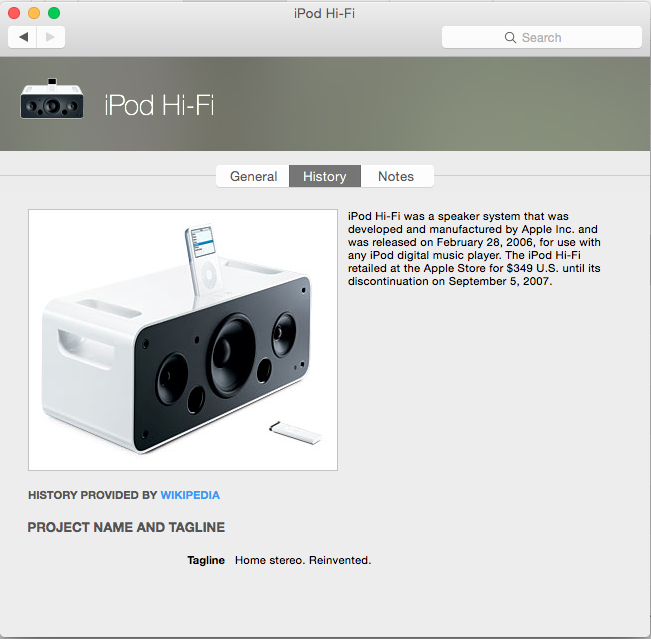Open the Notes tab

[396, 176]
